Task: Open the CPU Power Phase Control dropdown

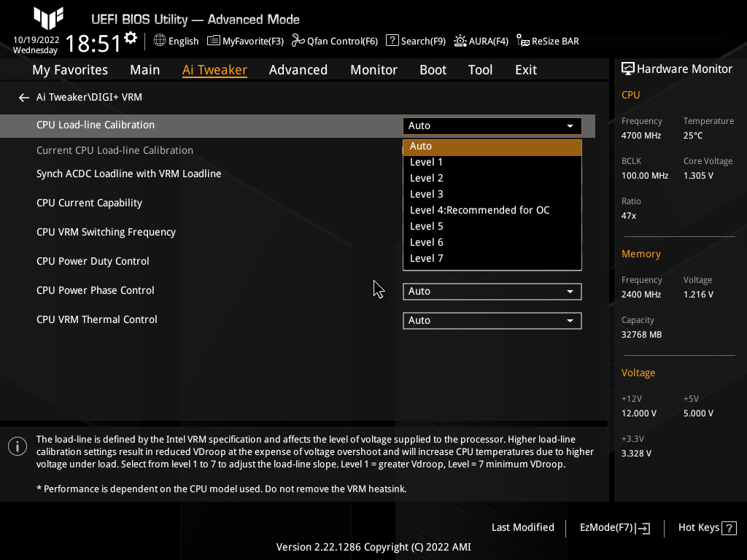Action: pyautogui.click(x=492, y=291)
